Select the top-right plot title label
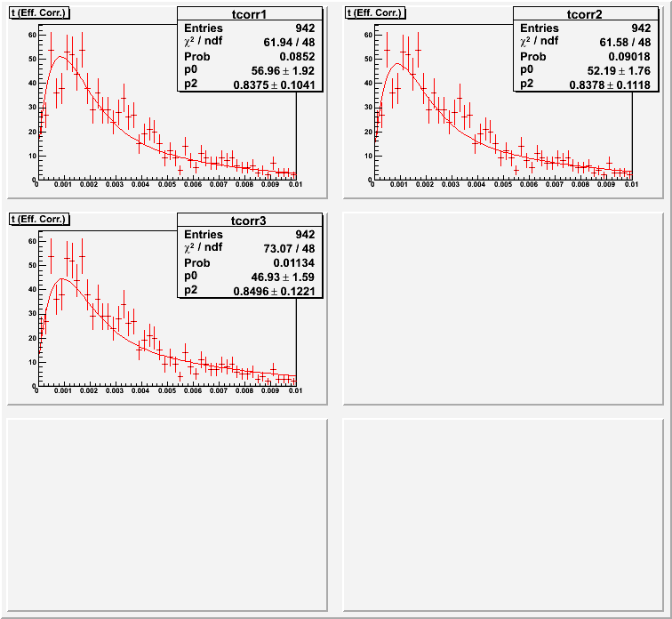Image resolution: width=672 pixels, height=619 pixels. tap(375, 12)
